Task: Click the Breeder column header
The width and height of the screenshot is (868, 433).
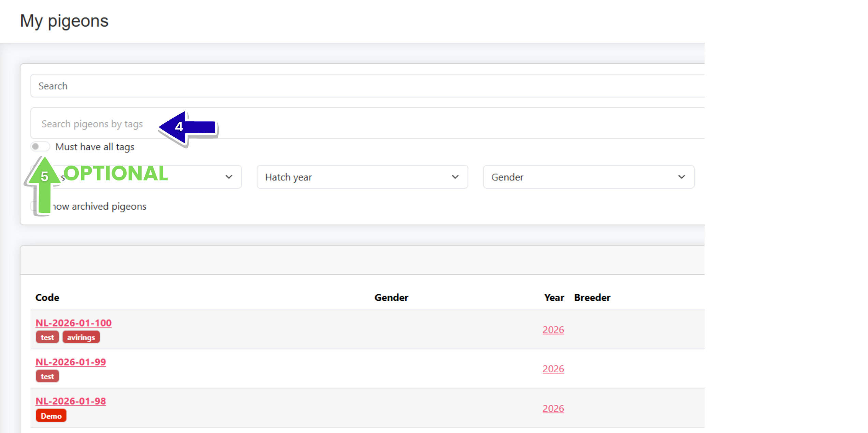Action: tap(592, 298)
